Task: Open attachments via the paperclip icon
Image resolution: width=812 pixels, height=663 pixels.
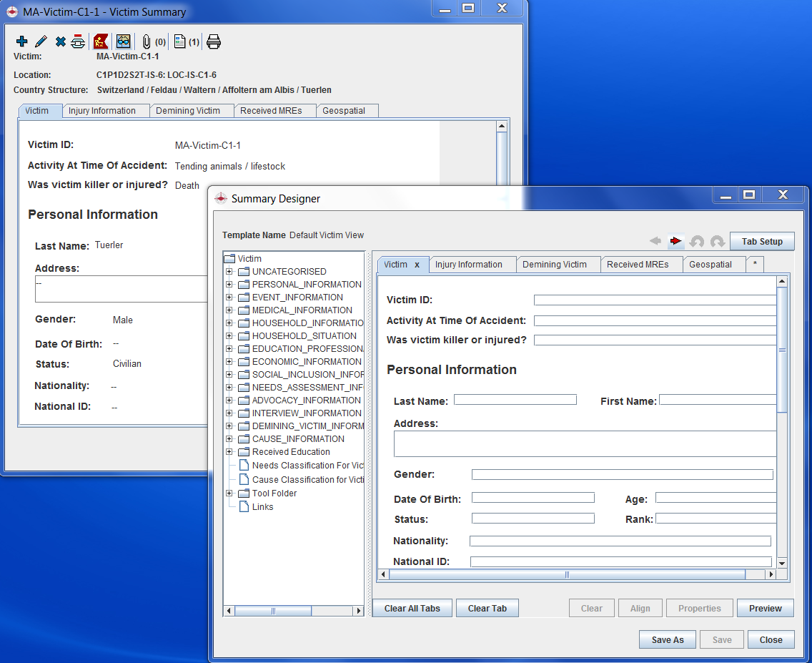Action: [x=147, y=41]
